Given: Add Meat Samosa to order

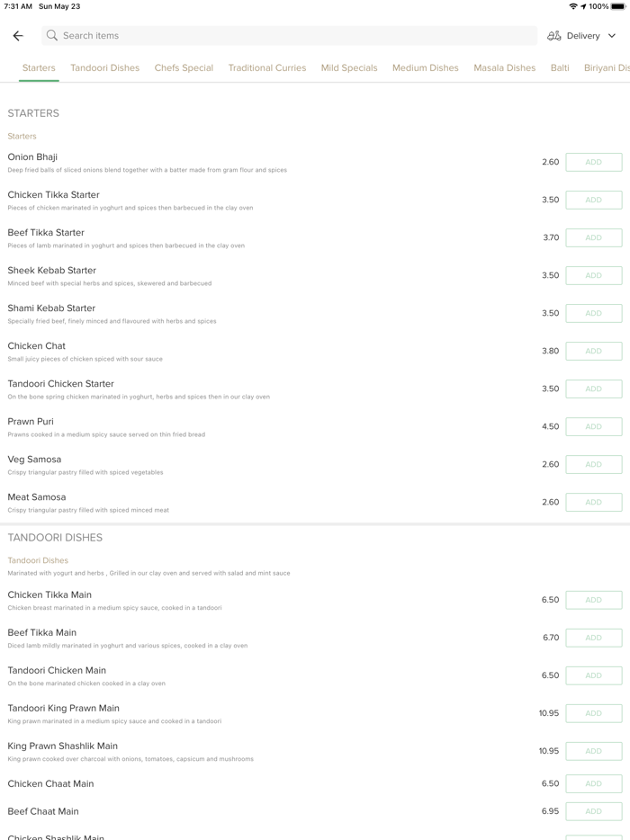Looking at the screenshot, I should point(593,503).
